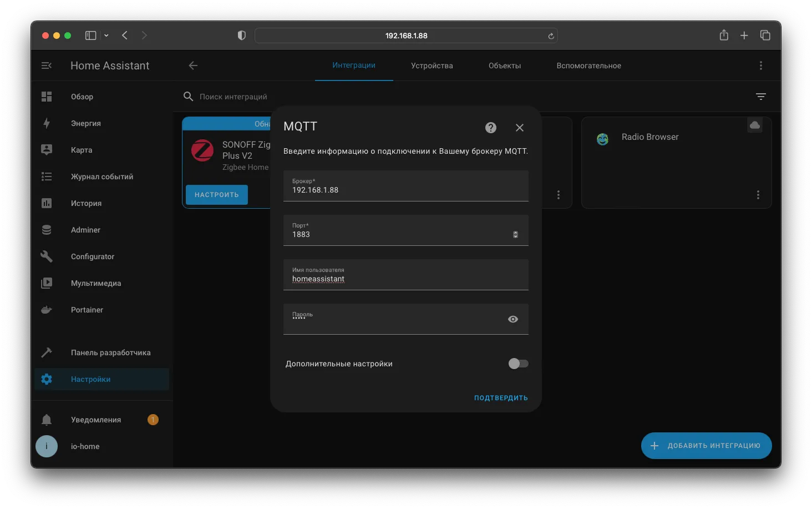Click the Имя пользователя input field

tap(406, 275)
